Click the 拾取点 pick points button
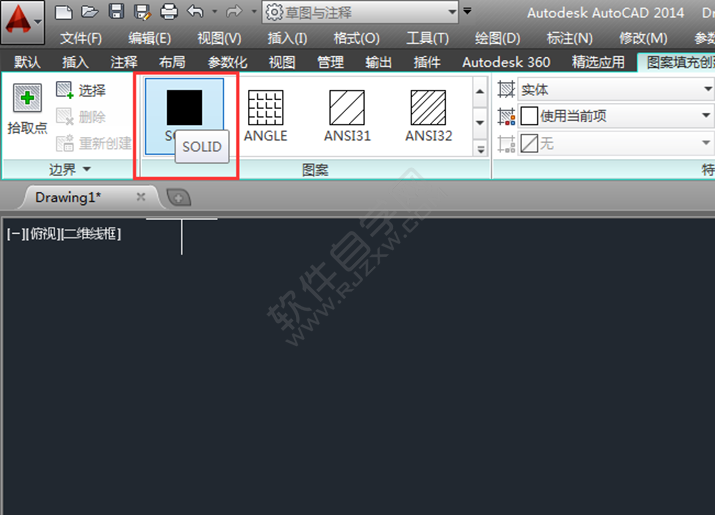Screen dimensions: 715x515 pos(27,109)
